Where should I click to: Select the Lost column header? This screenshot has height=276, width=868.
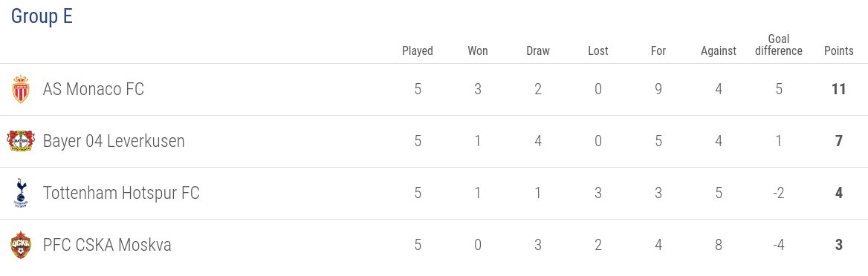[x=597, y=51]
